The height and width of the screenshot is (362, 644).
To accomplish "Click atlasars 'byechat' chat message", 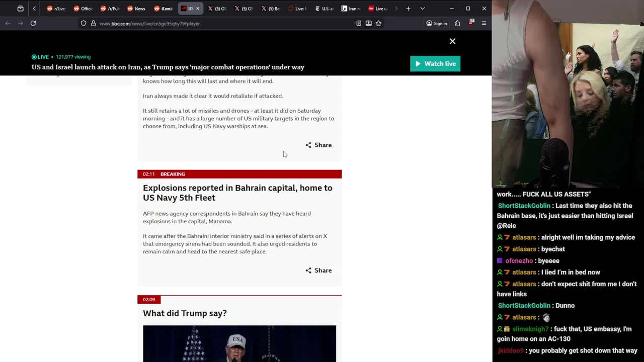I will coord(553,249).
